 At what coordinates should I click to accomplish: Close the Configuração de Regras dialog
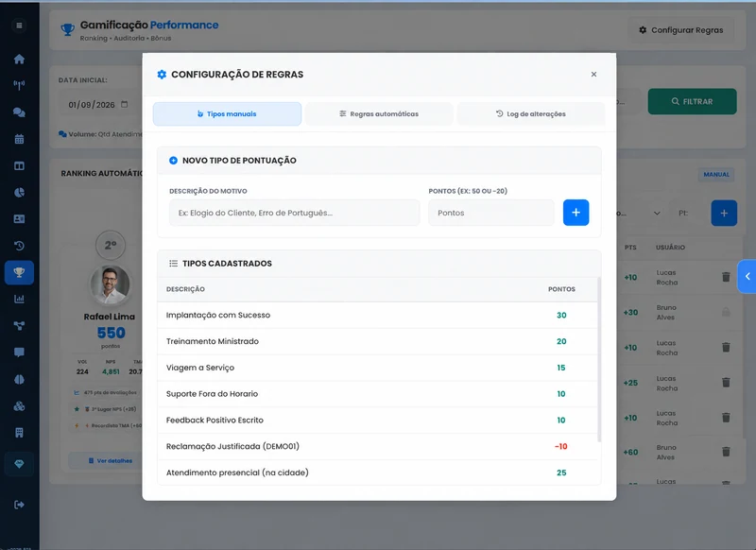[594, 75]
